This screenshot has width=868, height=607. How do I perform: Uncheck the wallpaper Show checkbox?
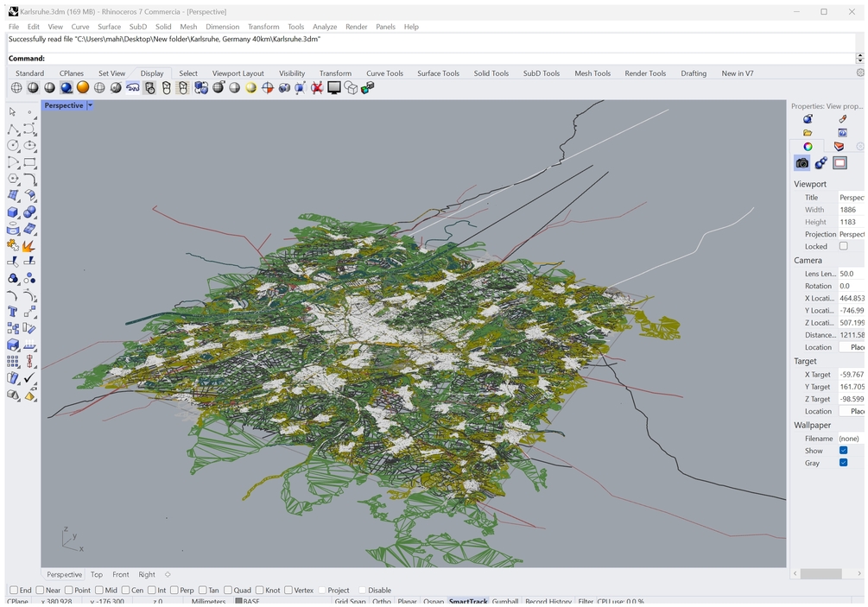pyautogui.click(x=844, y=451)
